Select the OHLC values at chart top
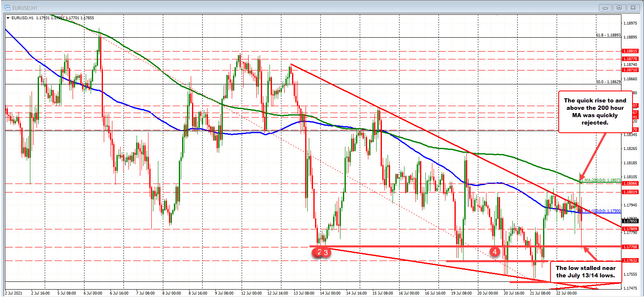 65,18
